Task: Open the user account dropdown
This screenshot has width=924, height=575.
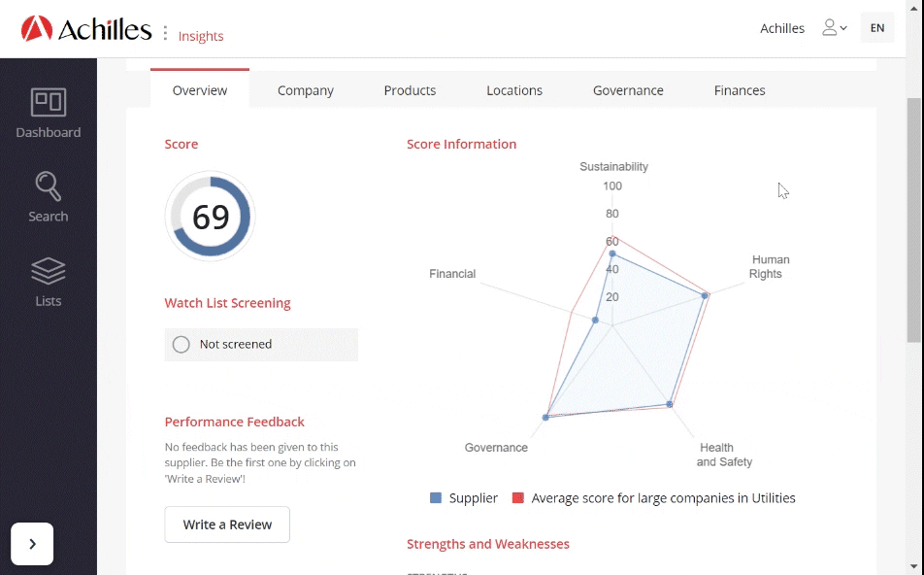Action: click(834, 28)
